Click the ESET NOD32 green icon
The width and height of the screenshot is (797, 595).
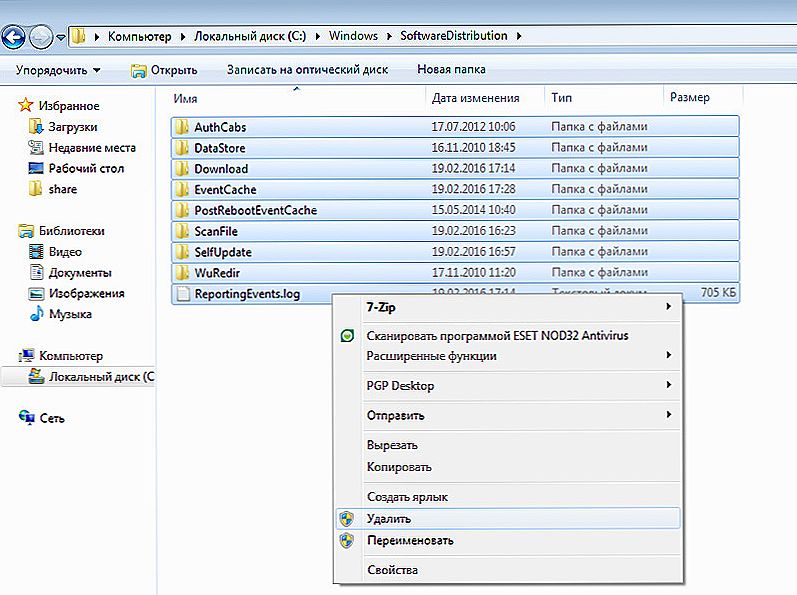click(x=347, y=335)
